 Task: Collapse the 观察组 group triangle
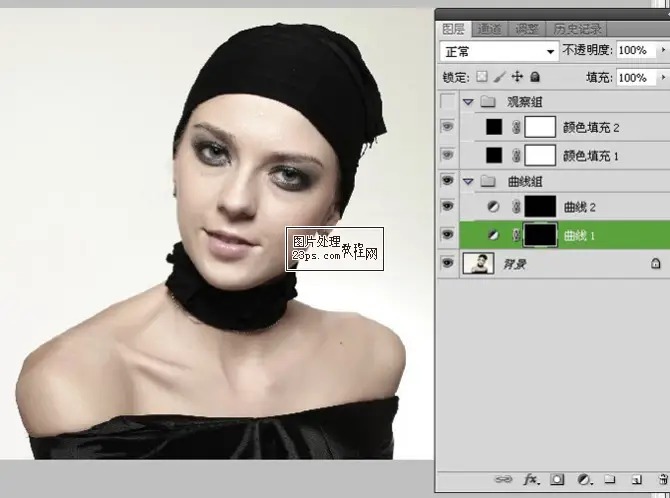pyautogui.click(x=468, y=101)
